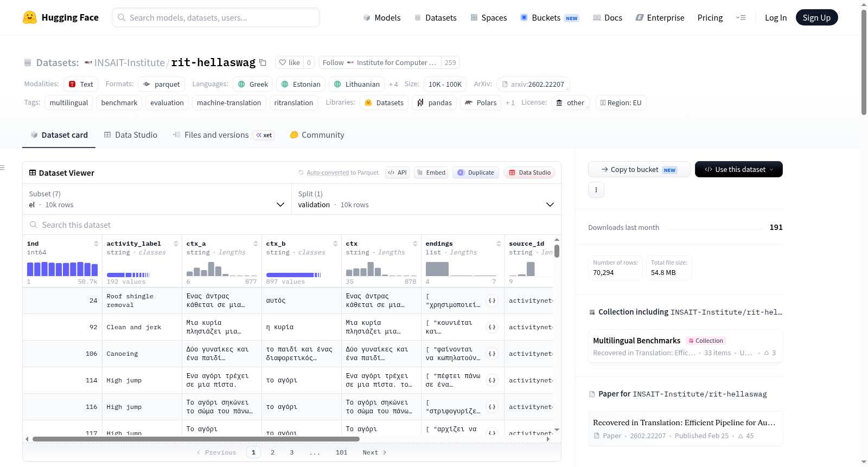Image resolution: width=868 pixels, height=467 pixels.
Task: Open Enterprise in the top navigation
Action: [660, 17]
